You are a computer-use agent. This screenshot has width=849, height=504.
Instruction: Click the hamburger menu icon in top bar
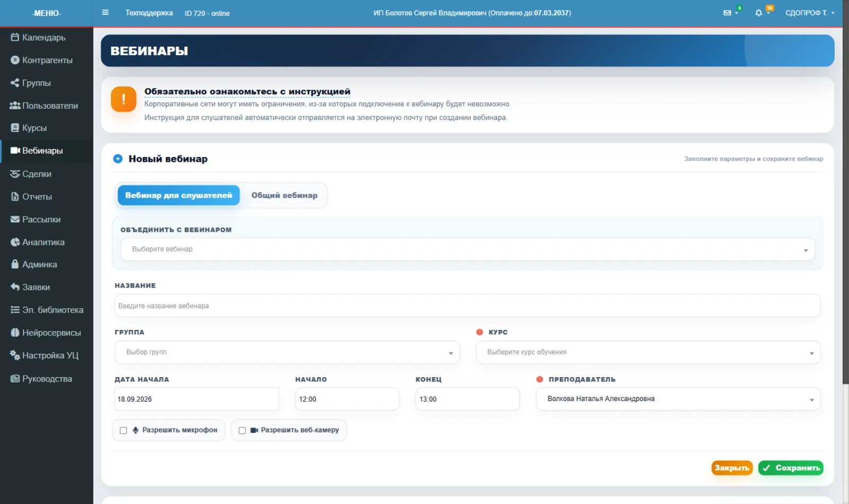pyautogui.click(x=105, y=13)
